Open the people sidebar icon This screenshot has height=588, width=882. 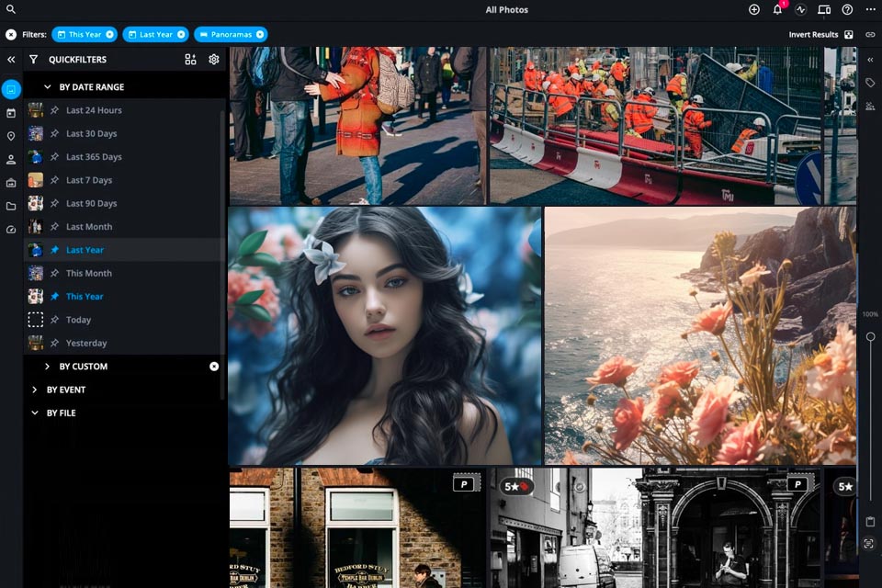click(x=11, y=160)
